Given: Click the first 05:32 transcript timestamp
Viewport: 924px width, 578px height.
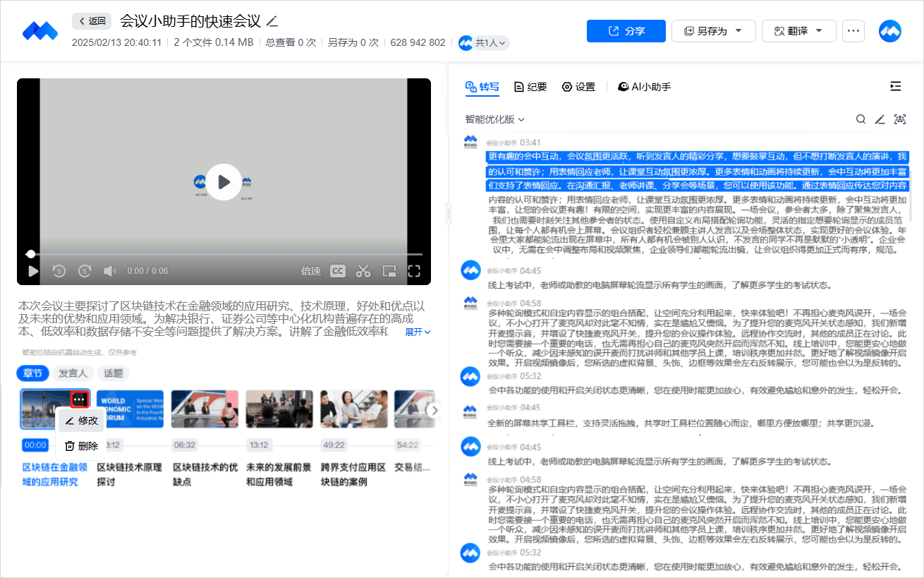Looking at the screenshot, I should (530, 376).
